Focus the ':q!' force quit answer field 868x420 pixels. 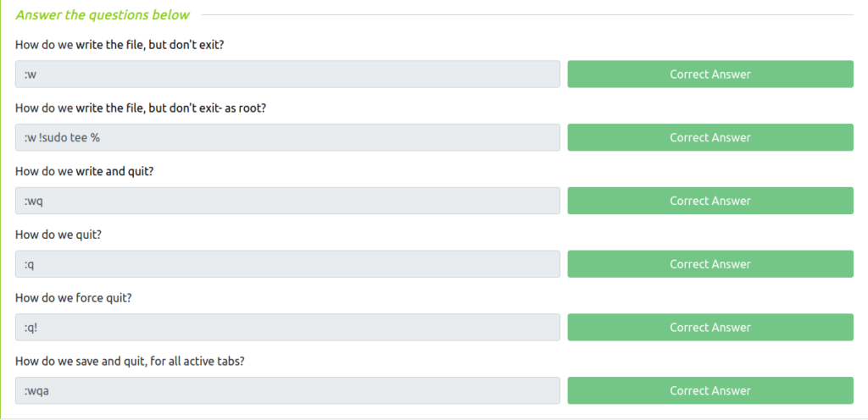287,327
